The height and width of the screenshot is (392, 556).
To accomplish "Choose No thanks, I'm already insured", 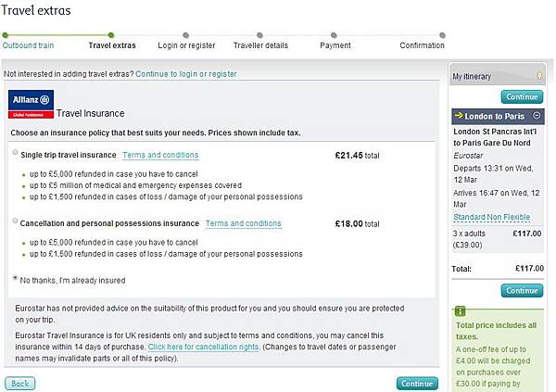I will pos(16,279).
